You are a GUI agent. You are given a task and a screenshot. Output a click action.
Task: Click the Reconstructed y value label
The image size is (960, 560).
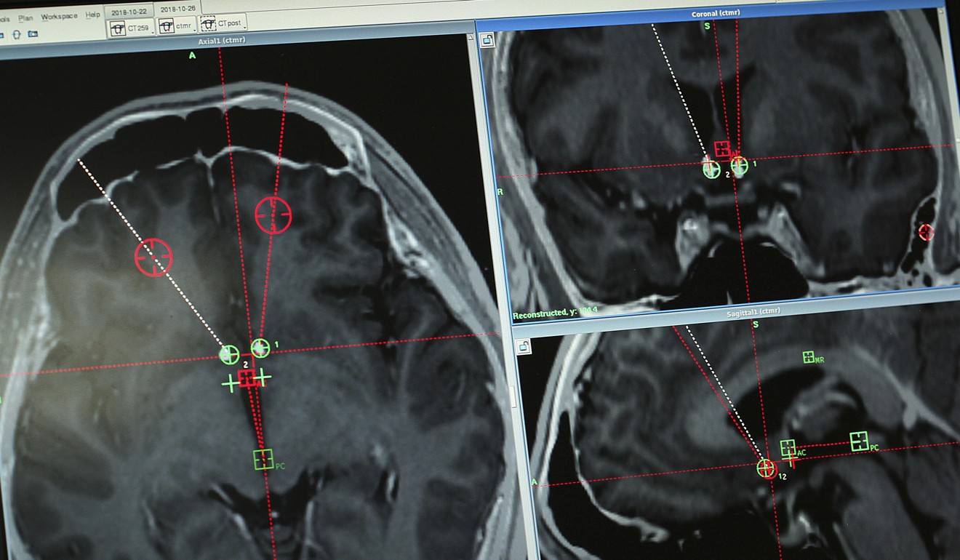554,315
